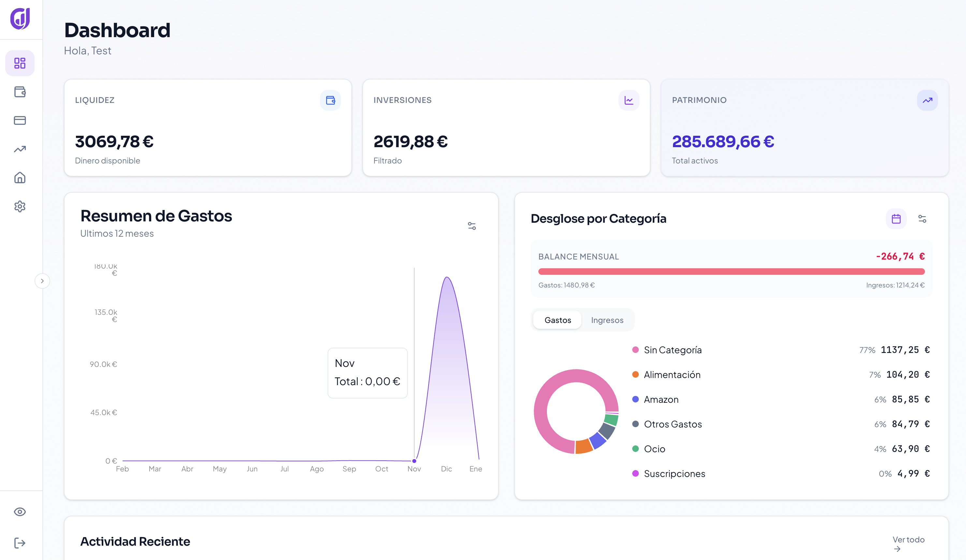
Task: Click the Patrimonio trending arrow icon
Action: click(928, 100)
